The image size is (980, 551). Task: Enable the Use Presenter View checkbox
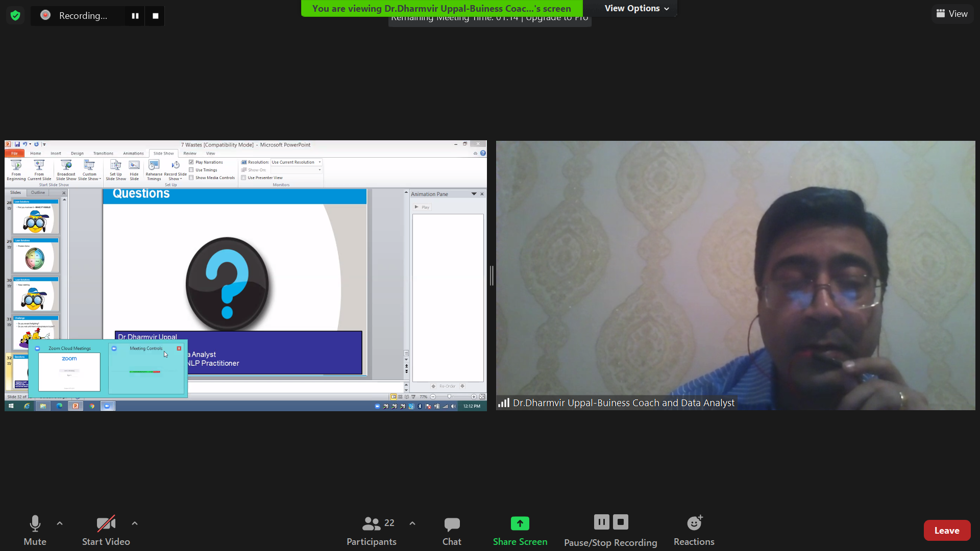point(244,178)
